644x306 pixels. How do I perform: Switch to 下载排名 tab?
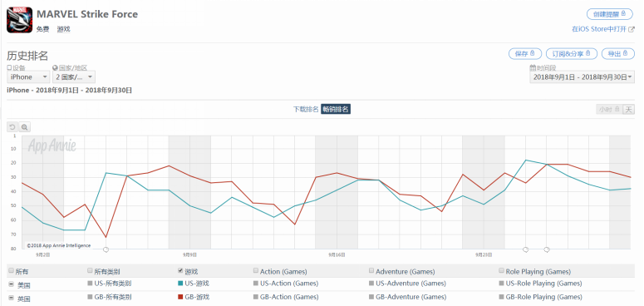(x=306, y=109)
